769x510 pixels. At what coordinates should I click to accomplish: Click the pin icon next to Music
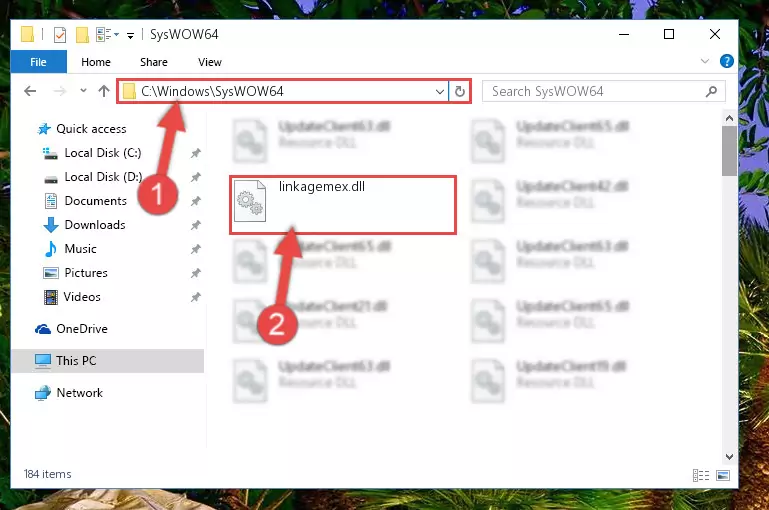[195, 249]
